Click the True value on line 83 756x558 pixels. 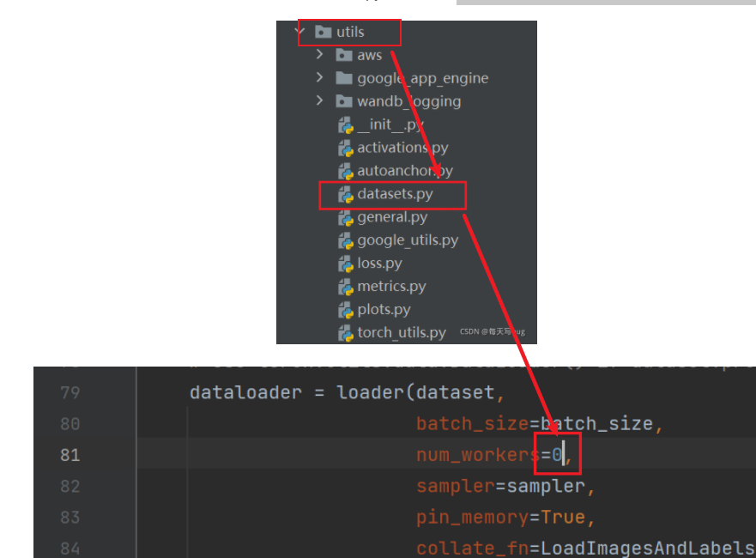point(563,518)
